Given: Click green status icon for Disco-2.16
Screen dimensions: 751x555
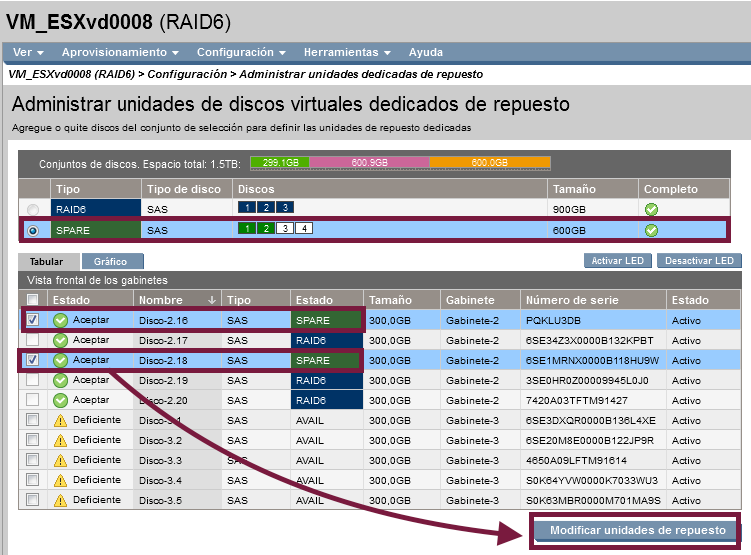Looking at the screenshot, I should [x=60, y=320].
